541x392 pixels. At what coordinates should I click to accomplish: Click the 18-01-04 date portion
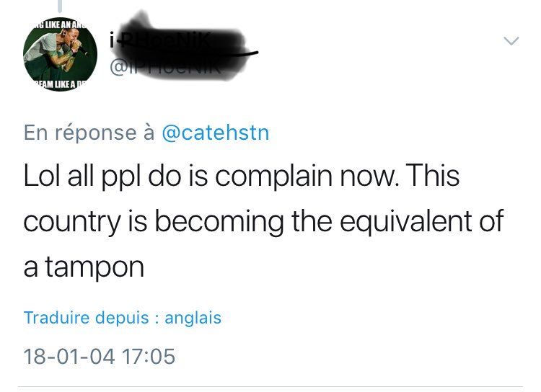[x=69, y=356]
